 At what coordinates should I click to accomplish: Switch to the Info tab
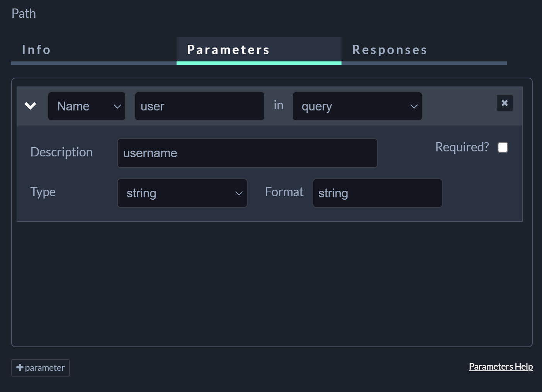(x=36, y=50)
